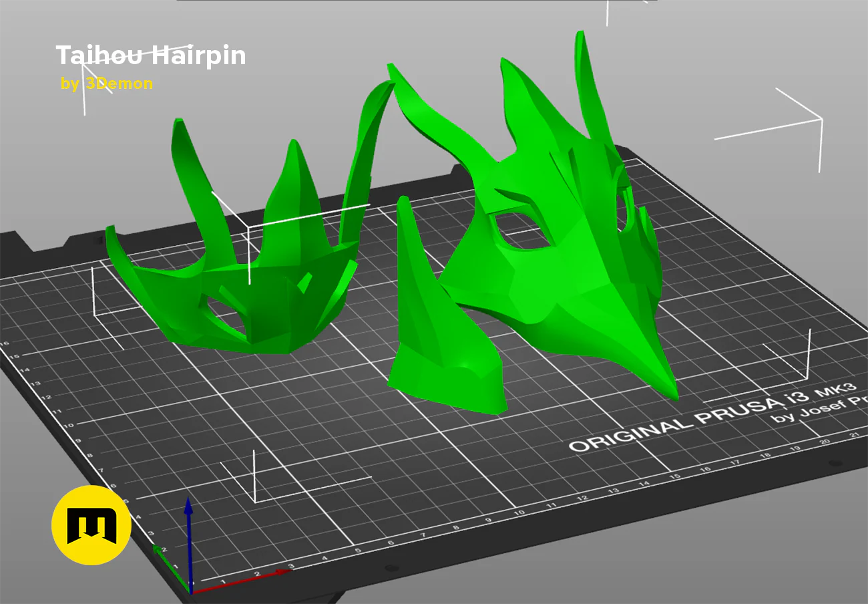Click the blue Z-axis arrow
Viewport: 868px width, 604px height.
click(189, 543)
